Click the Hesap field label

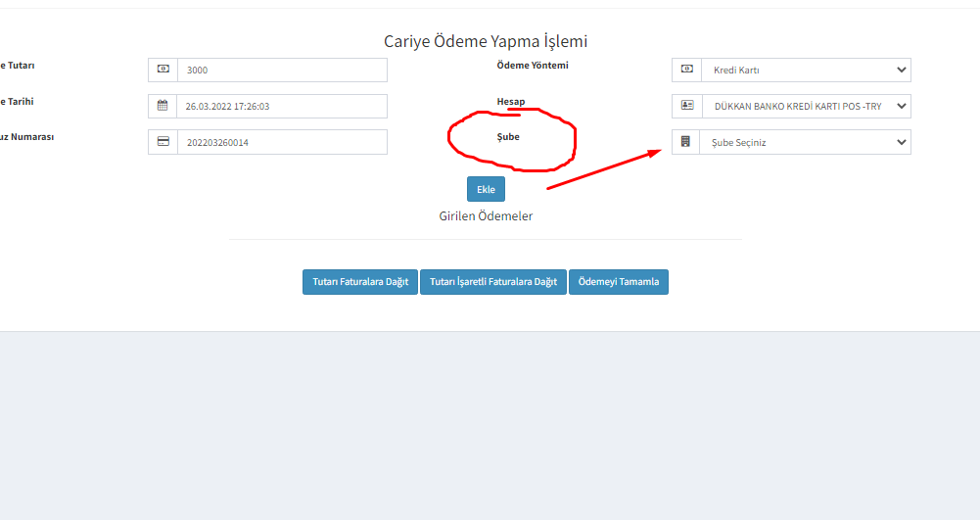click(x=510, y=102)
